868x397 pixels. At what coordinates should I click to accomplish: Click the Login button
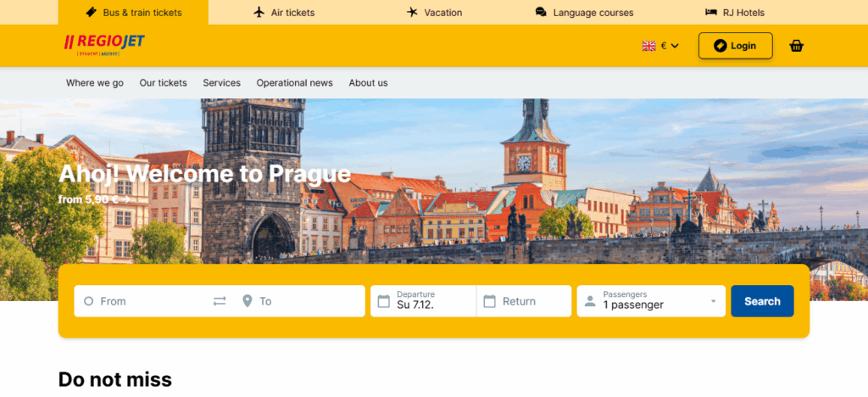[735, 46]
